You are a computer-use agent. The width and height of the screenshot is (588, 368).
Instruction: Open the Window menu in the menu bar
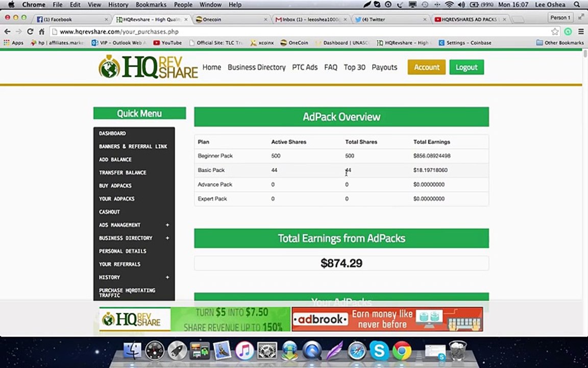[210, 5]
